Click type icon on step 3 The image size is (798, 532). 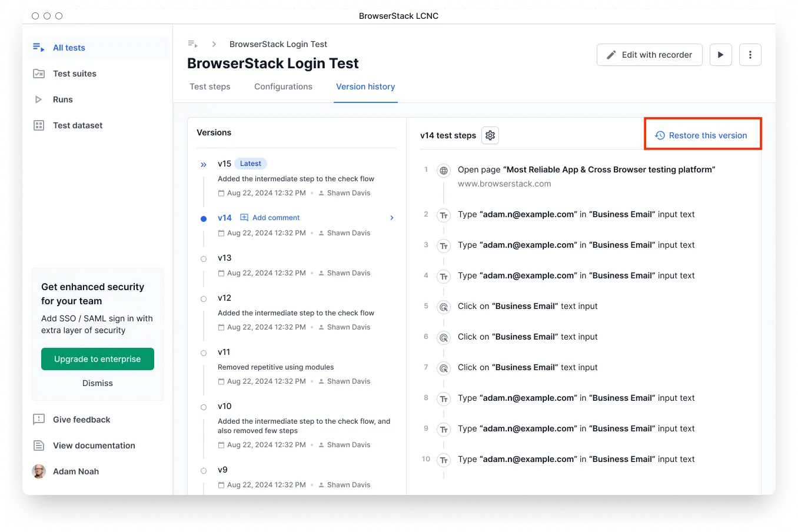click(444, 246)
